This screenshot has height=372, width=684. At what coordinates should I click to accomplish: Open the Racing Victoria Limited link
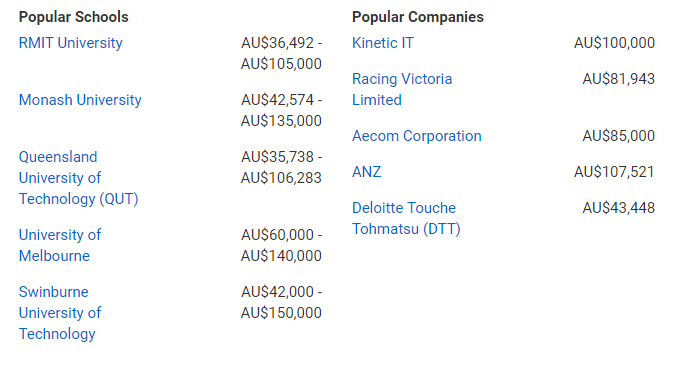pyautogui.click(x=402, y=89)
